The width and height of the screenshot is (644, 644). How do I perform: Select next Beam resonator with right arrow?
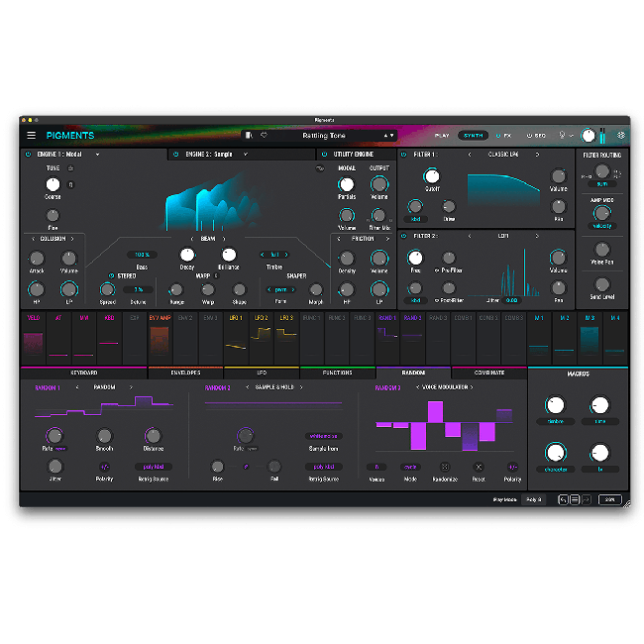224,239
